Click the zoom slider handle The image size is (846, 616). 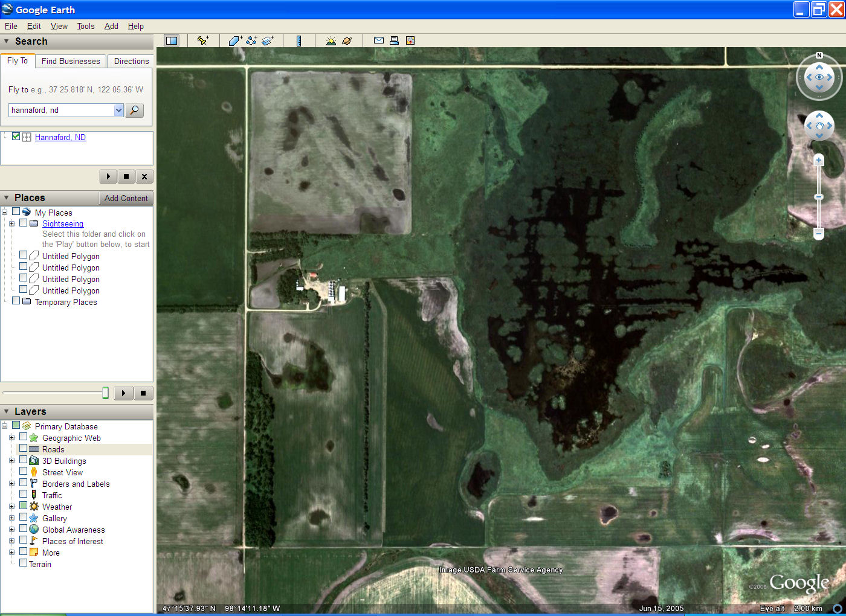[819, 197]
